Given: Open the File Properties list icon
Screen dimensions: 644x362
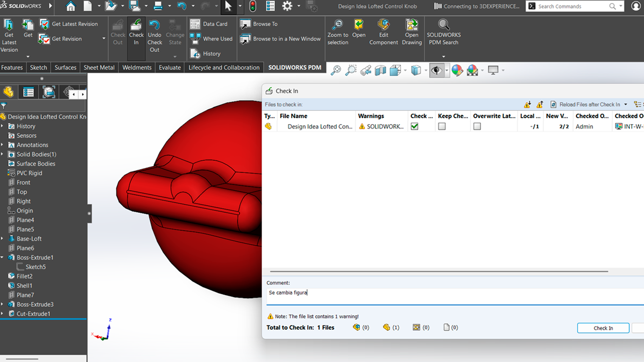Looking at the screenshot, I should [271, 7].
